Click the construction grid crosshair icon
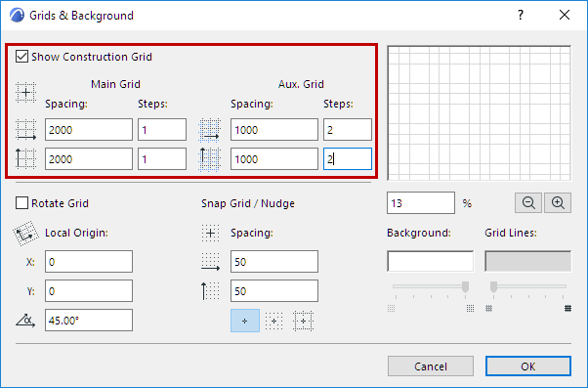Screen dimensions: 588x388 (x=25, y=92)
